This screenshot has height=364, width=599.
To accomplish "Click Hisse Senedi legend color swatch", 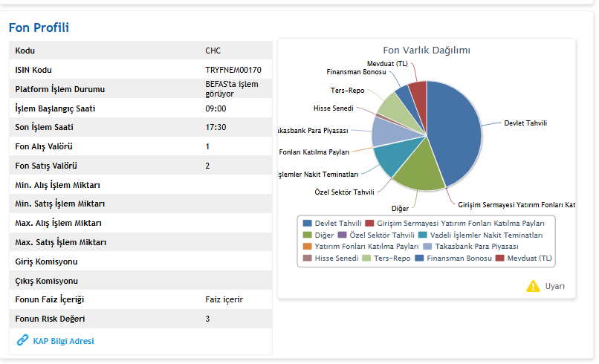I will [x=307, y=258].
